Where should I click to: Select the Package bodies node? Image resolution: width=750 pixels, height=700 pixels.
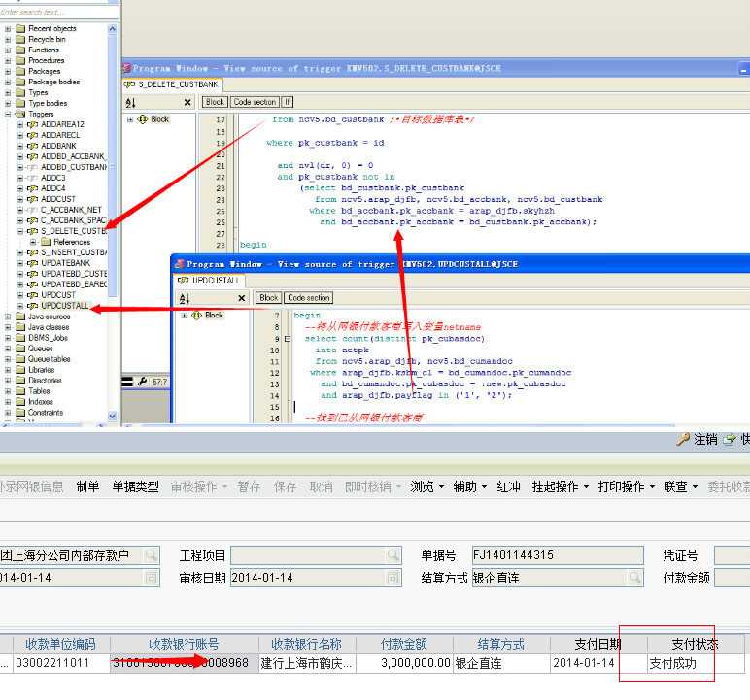[x=54, y=83]
